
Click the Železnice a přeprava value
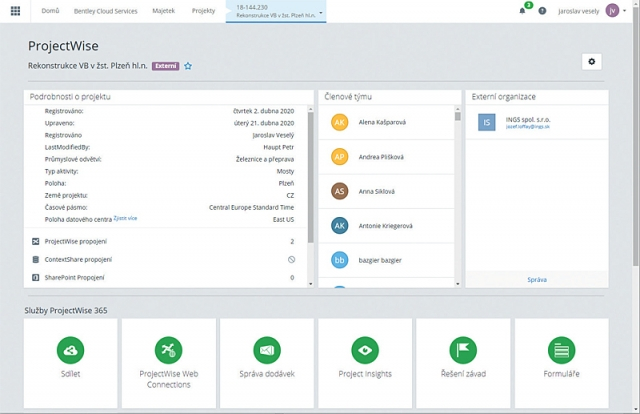click(x=264, y=159)
